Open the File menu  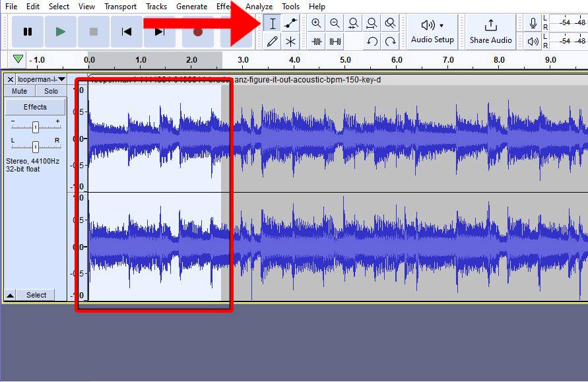[11, 7]
